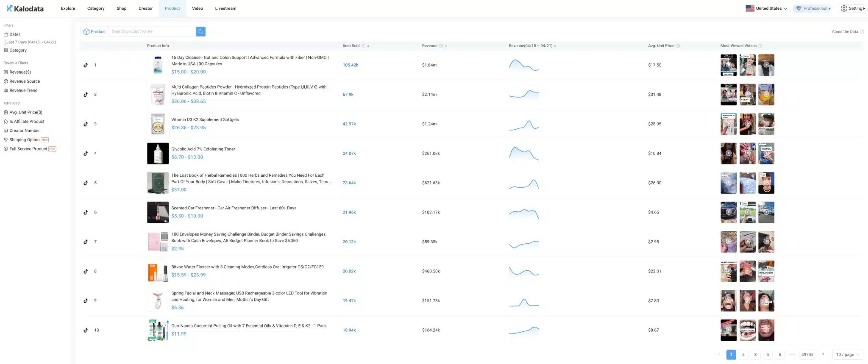
Task: Switch to the Creator tab
Action: pos(145,8)
